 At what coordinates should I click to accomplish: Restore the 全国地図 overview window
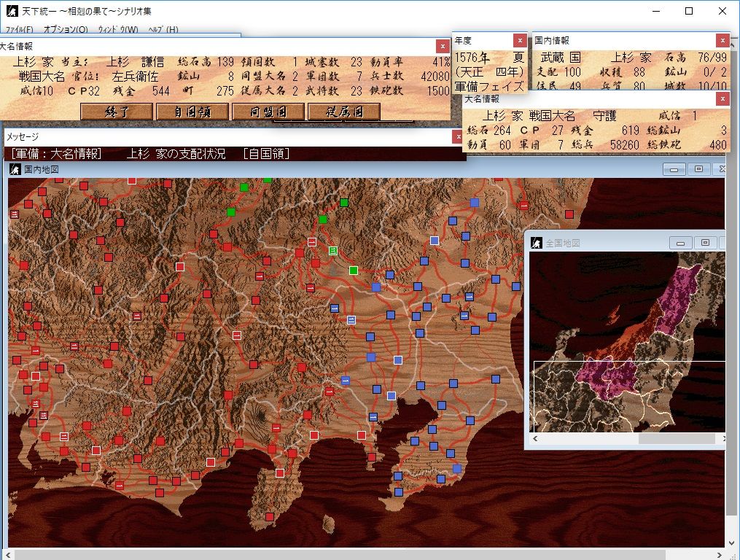pyautogui.click(x=705, y=243)
